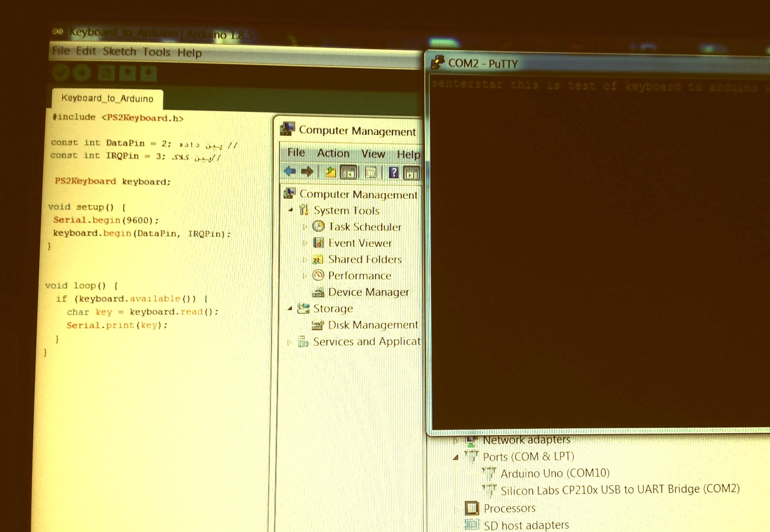Select Disk Management in the tree

373,325
